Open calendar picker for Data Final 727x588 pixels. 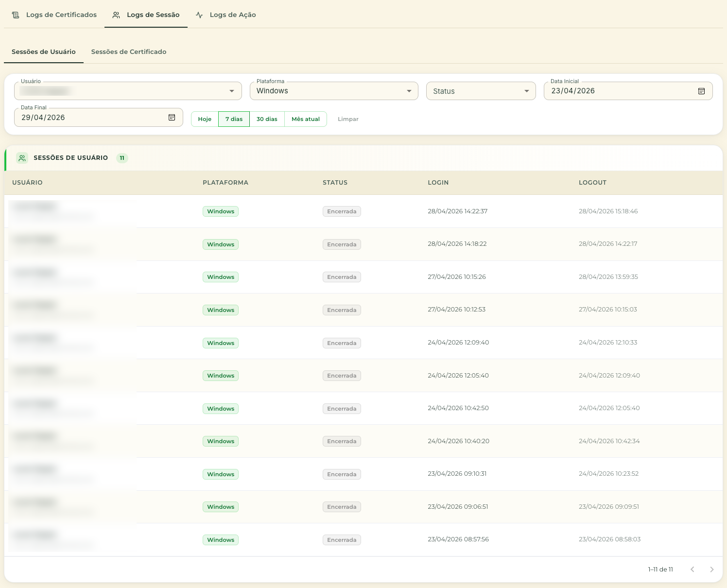coord(172,118)
